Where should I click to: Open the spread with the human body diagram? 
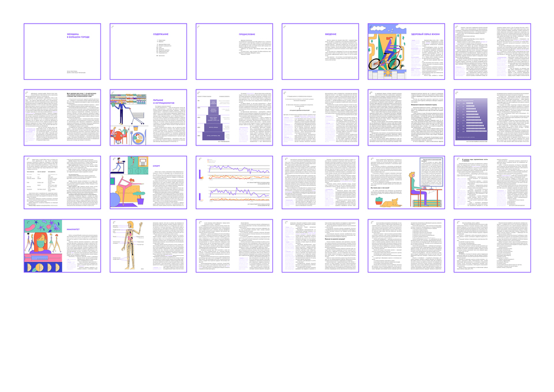point(148,246)
